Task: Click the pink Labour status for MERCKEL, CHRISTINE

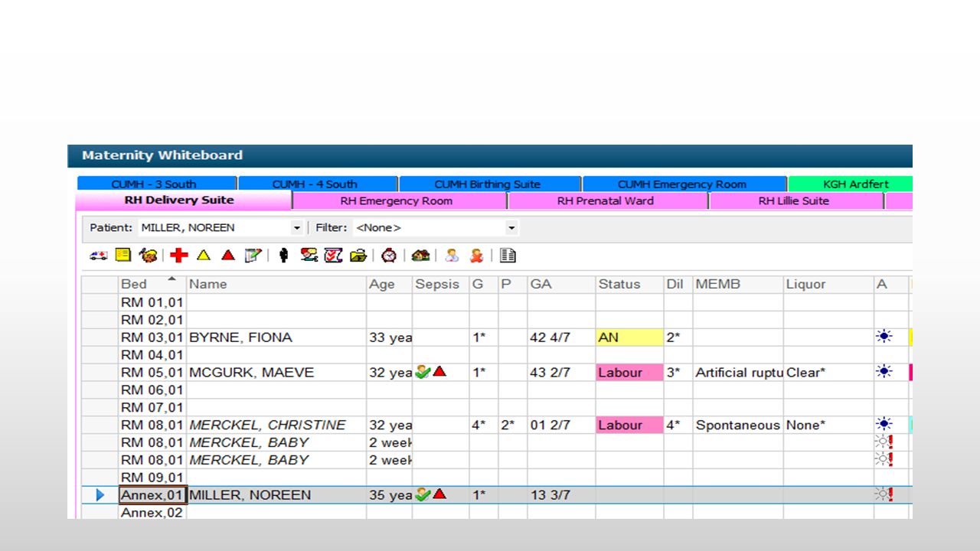Action: 629,424
